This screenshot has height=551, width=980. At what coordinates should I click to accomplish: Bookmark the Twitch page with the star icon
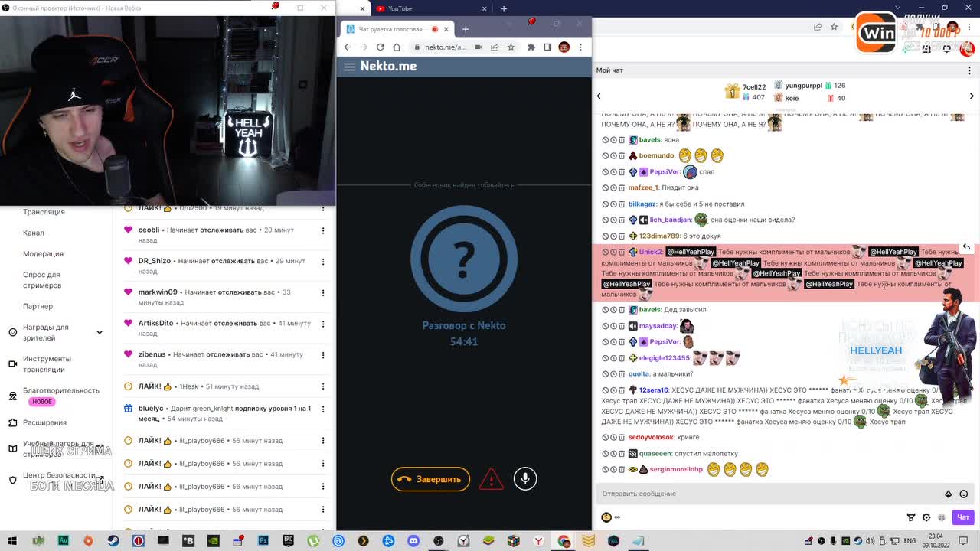tap(834, 27)
